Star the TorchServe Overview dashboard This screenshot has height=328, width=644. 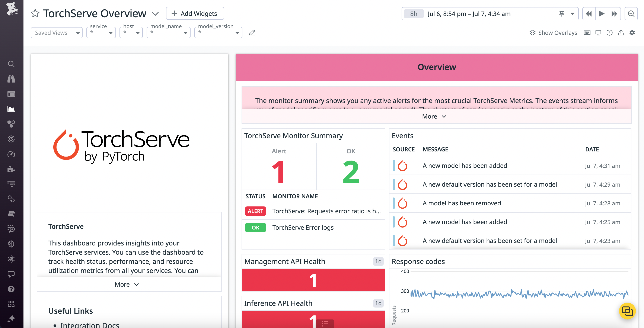(x=35, y=13)
